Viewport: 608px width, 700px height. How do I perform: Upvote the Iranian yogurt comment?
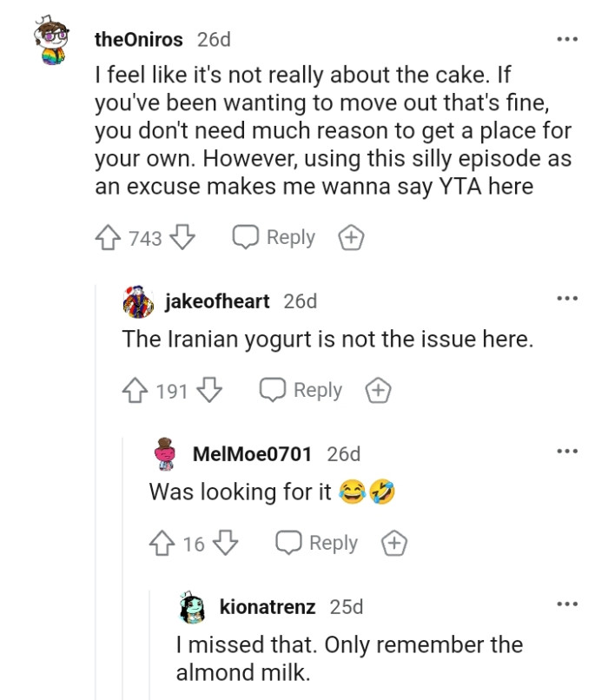tap(137, 390)
